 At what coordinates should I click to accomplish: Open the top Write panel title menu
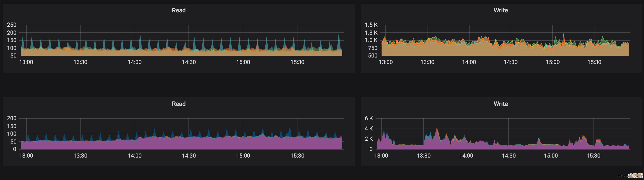(x=500, y=10)
